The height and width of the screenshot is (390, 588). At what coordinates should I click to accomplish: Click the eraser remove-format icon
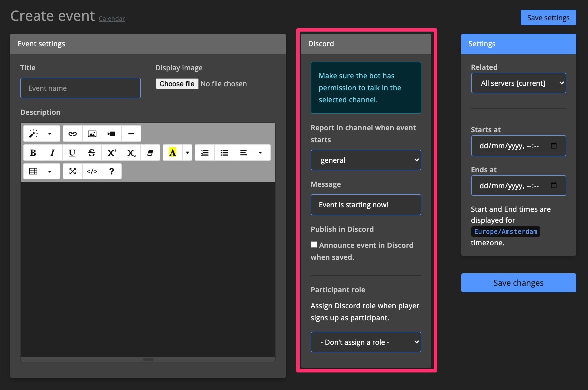(x=150, y=153)
